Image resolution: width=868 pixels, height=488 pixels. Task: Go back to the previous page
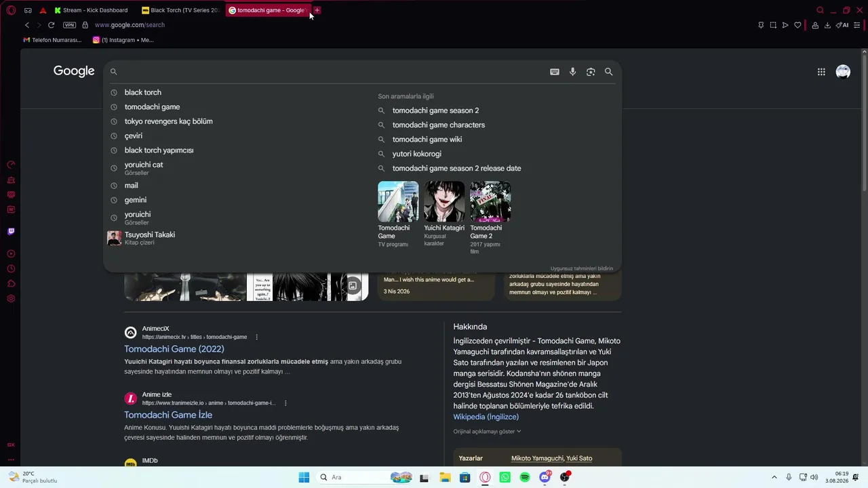27,25
